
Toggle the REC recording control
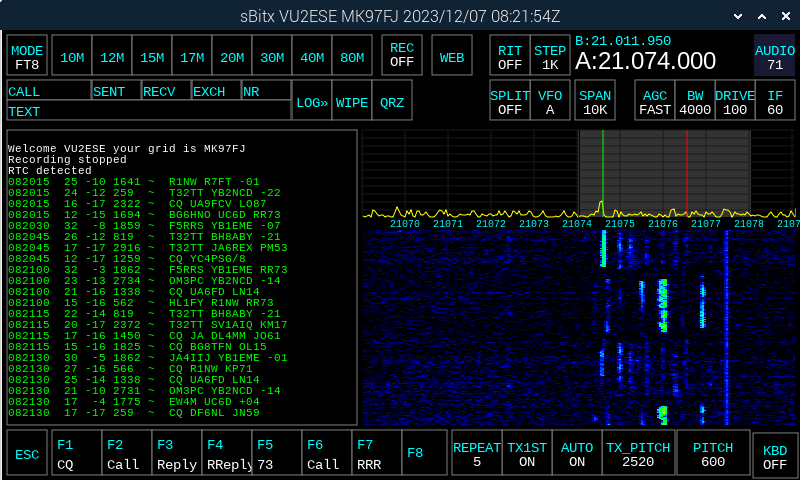click(x=402, y=55)
